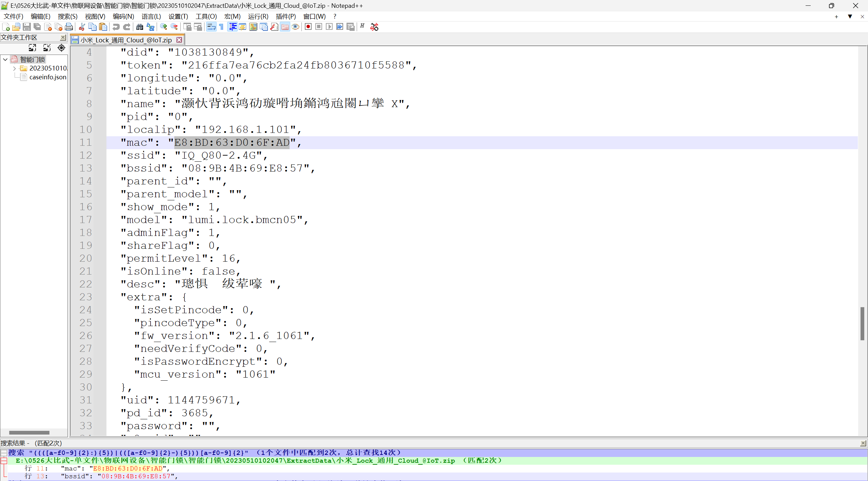Viewport: 868px width, 481px height.
Task: Collapse the 智能门锁 root tree node
Action: 5,59
